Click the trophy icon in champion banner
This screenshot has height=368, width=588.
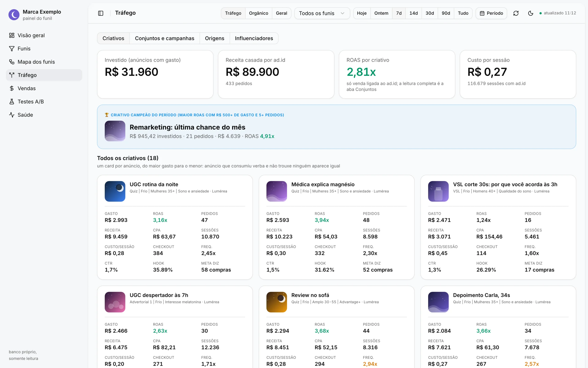coord(107,115)
